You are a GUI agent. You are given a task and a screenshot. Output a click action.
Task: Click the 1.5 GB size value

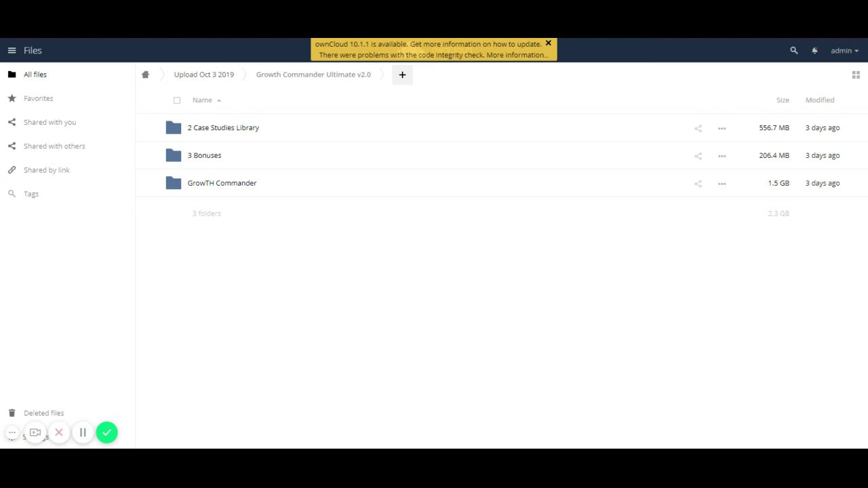coord(778,183)
